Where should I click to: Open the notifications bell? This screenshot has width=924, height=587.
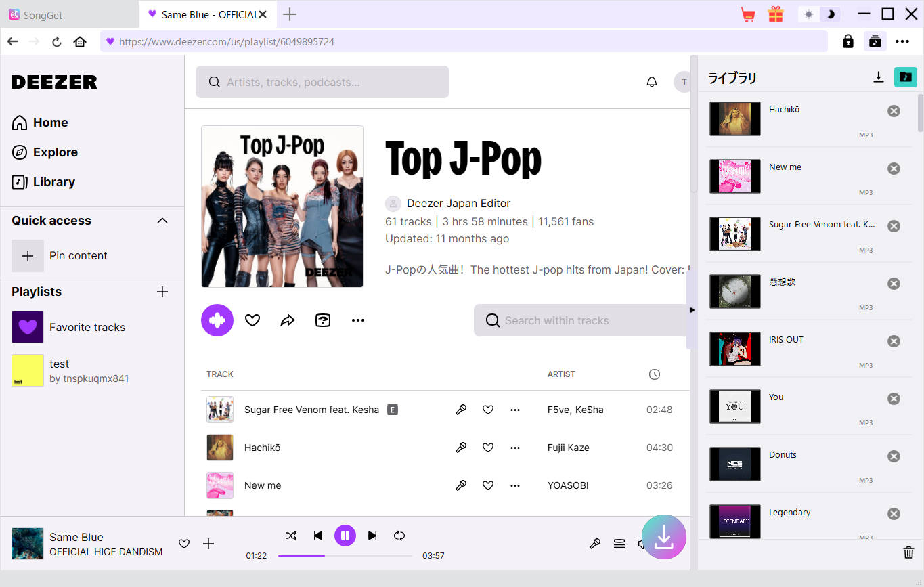point(652,82)
